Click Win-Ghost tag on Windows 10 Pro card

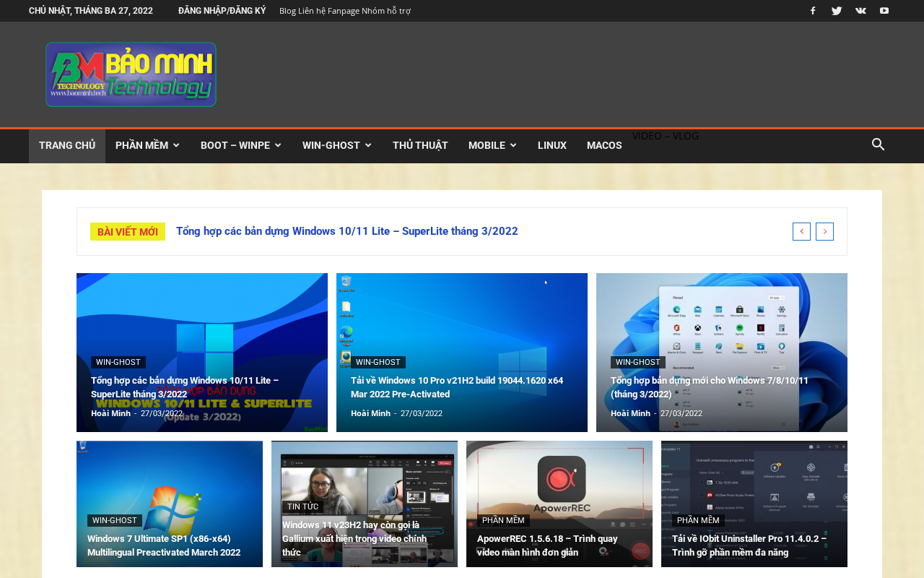point(378,363)
